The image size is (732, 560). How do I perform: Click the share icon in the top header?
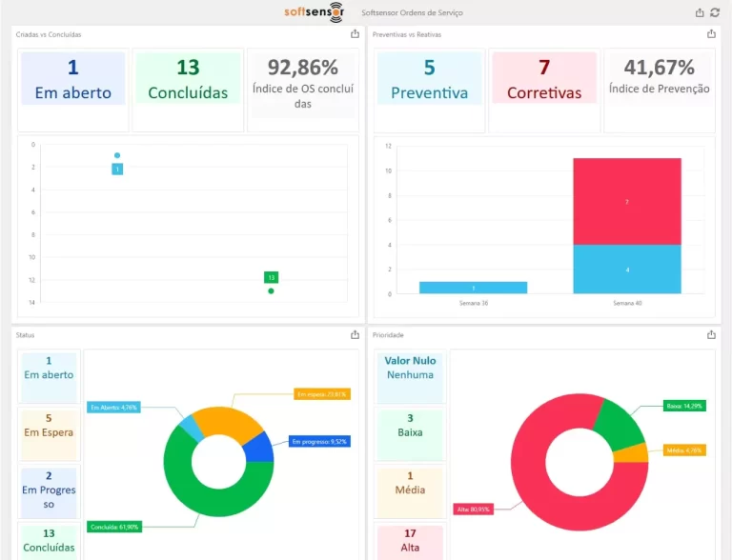click(701, 12)
